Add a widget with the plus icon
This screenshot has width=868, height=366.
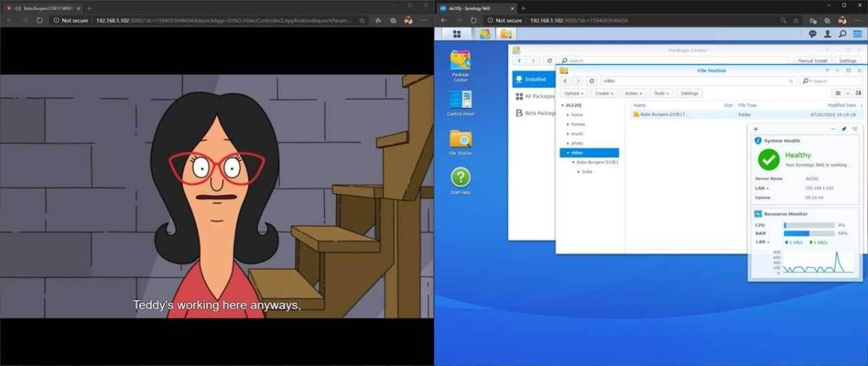(x=756, y=129)
